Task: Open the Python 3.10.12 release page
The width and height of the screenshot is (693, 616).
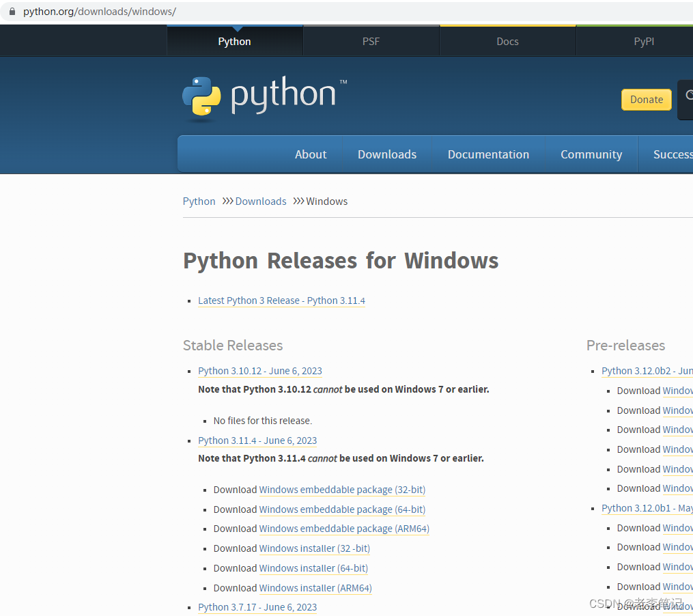Action: (x=259, y=371)
